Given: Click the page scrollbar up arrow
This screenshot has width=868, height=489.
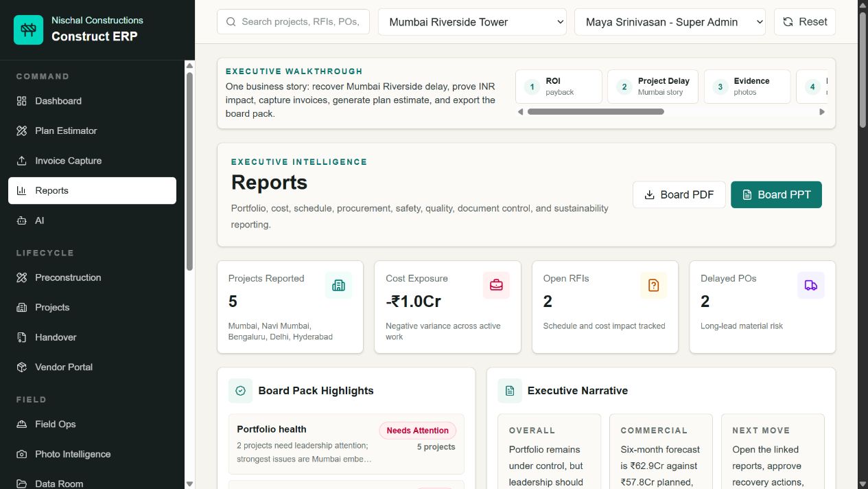Looking at the screenshot, I should tap(863, 5).
